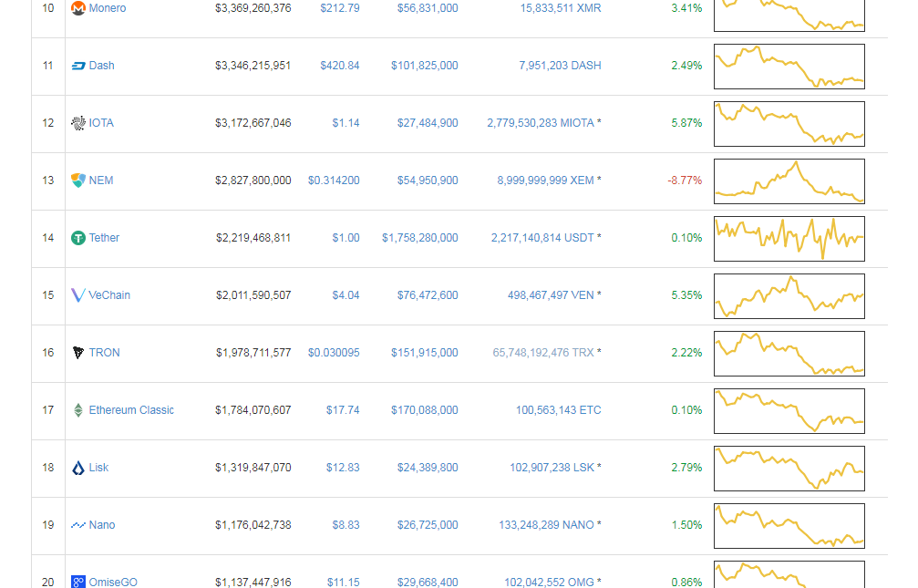Click the NEM coin icon
This screenshot has height=588, width=918.
tap(79, 181)
